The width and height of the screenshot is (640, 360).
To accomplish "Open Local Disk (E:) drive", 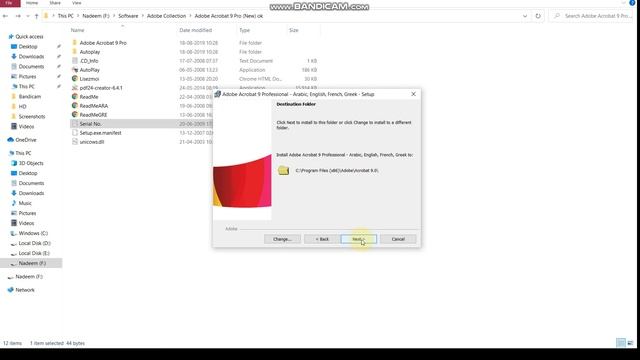I will [x=34, y=253].
